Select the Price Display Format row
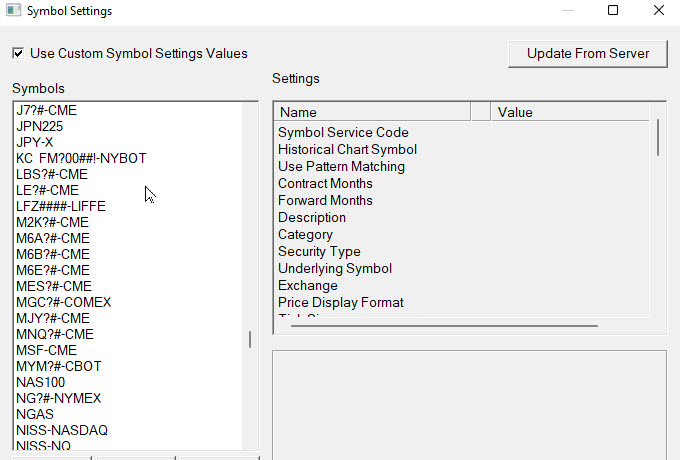This screenshot has width=680, height=460. [x=340, y=302]
